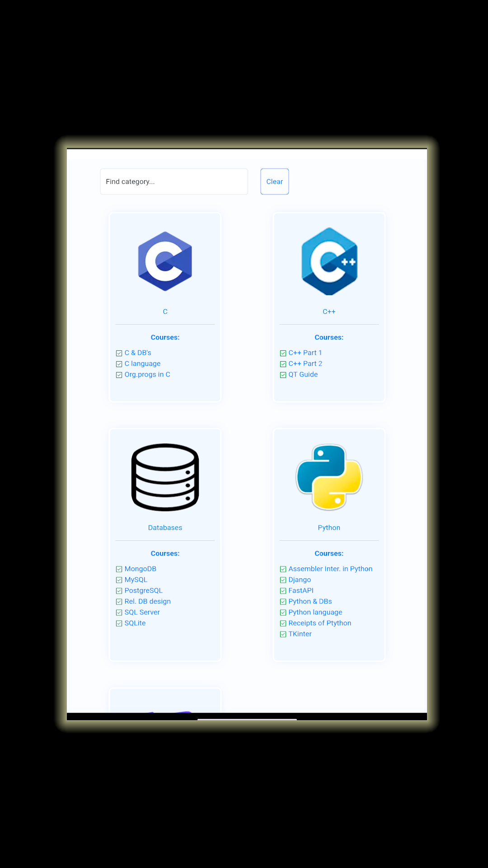
Task: Open the Org.progs in C course
Action: (147, 374)
